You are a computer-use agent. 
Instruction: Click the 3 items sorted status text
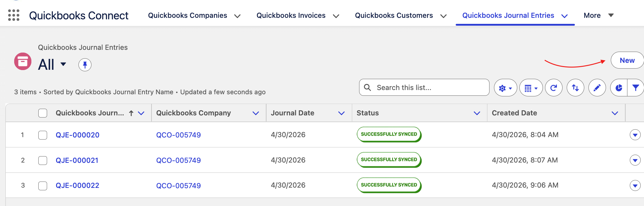point(140,92)
